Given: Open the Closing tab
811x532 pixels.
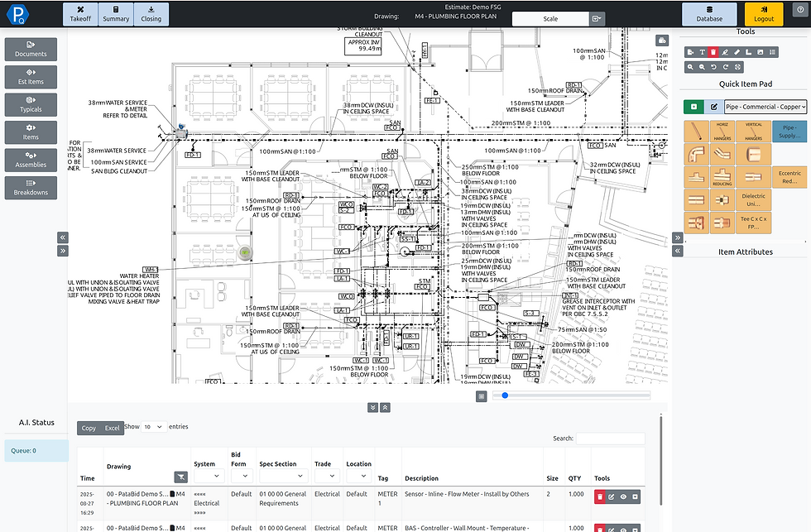Looking at the screenshot, I should [151, 14].
